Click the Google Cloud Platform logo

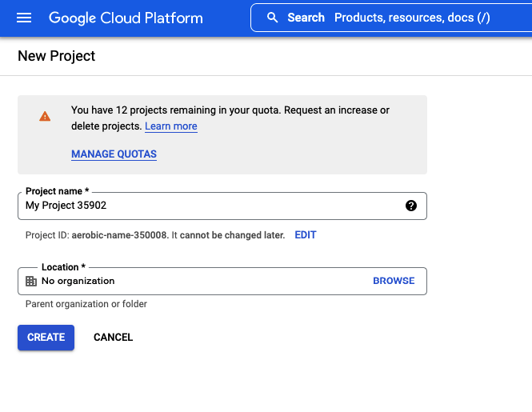[x=126, y=18]
